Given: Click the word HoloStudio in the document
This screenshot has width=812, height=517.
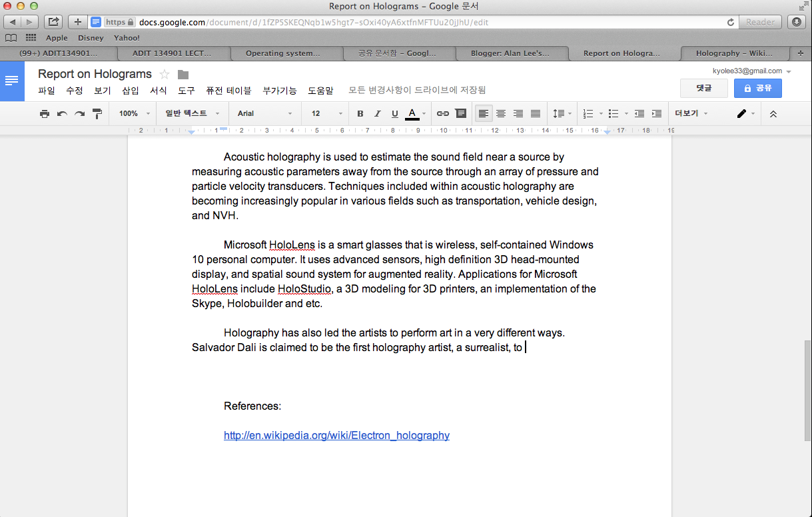Looking at the screenshot, I should pyautogui.click(x=306, y=289).
